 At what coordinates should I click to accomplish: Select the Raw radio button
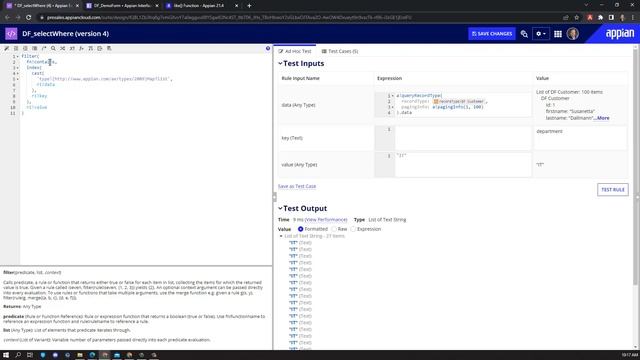click(334, 229)
